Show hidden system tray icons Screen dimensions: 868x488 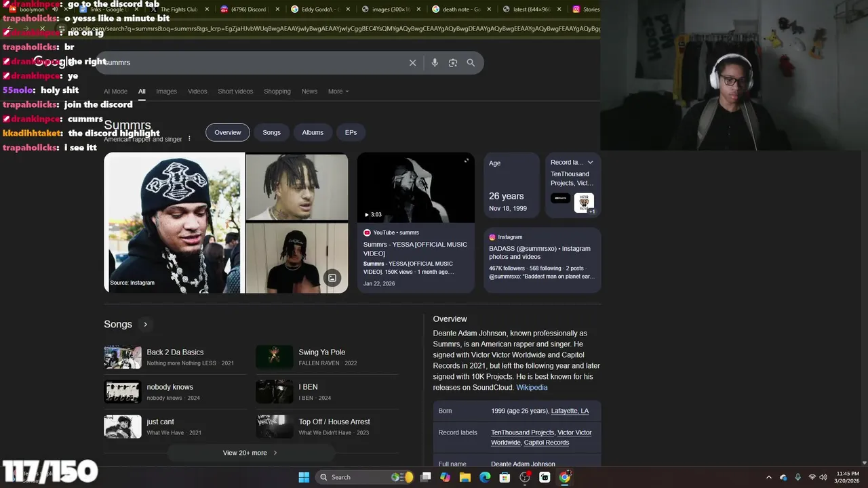tap(768, 477)
